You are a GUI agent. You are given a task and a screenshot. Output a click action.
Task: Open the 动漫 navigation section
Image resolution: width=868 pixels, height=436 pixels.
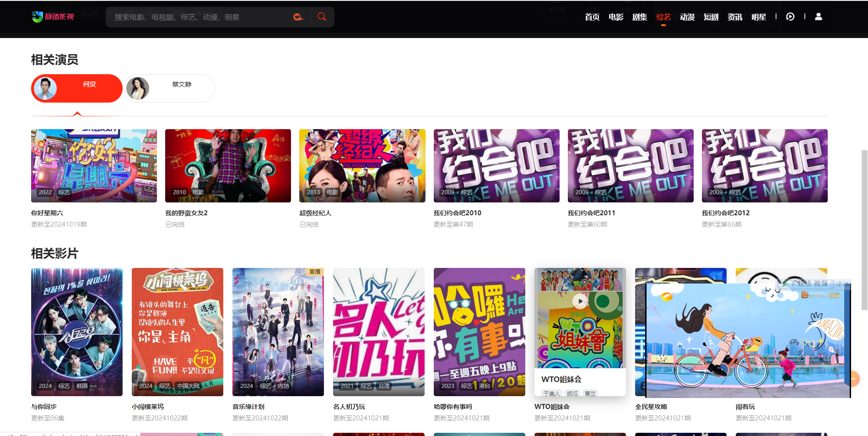coord(687,17)
